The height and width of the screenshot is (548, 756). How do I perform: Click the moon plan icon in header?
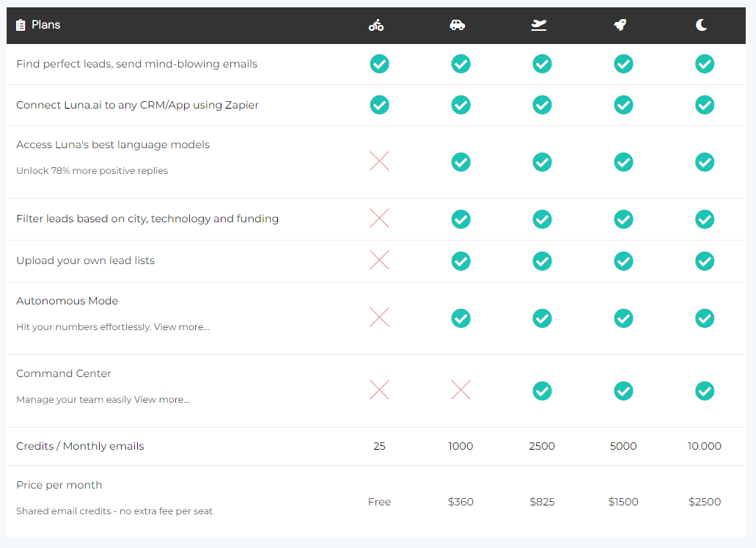(x=702, y=26)
